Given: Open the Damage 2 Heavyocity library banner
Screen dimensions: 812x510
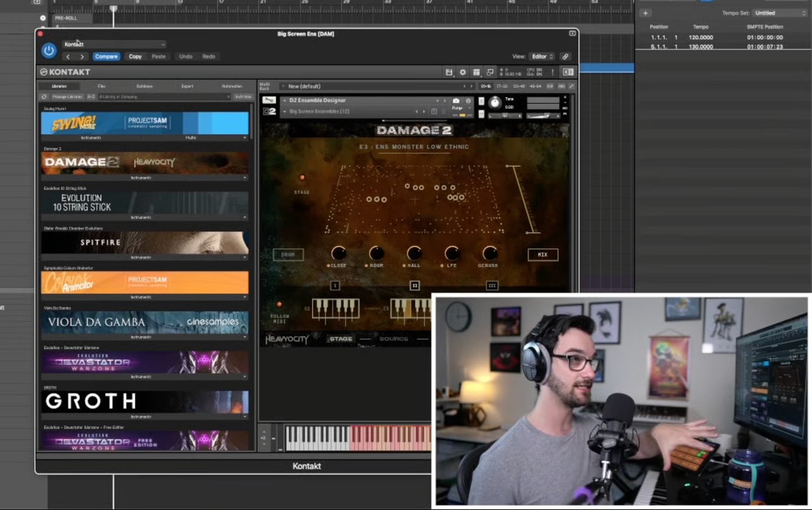Looking at the screenshot, I should point(145,162).
